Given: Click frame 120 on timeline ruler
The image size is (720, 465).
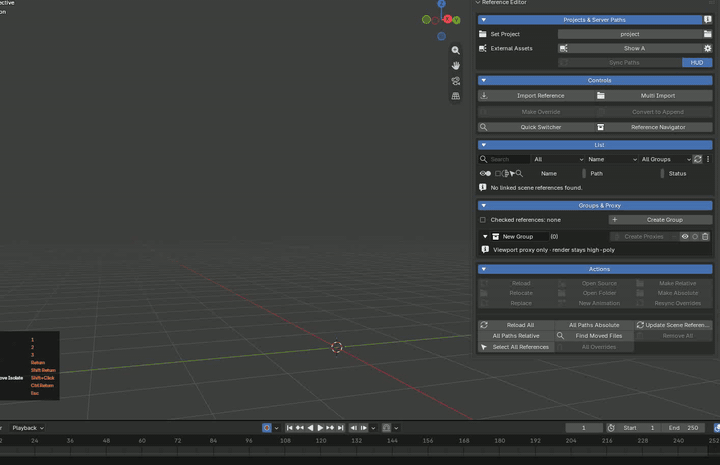Looking at the screenshot, I should point(321,440).
